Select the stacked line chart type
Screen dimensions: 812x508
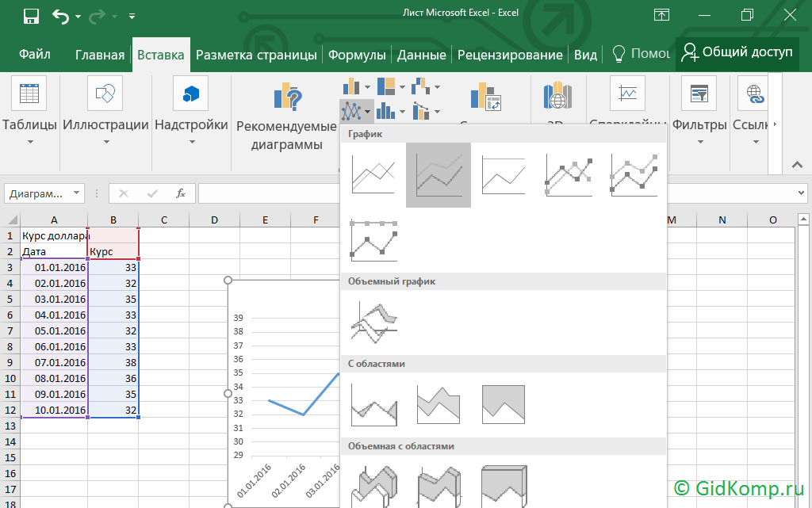(x=438, y=175)
